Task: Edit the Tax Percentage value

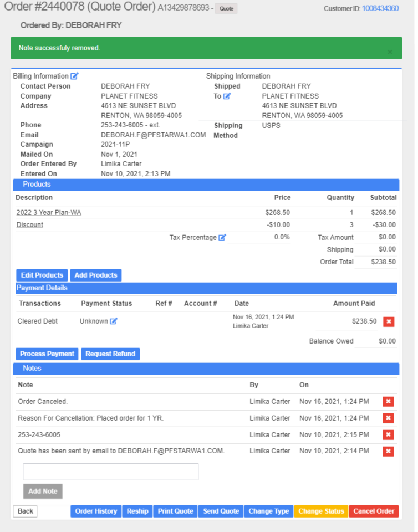Action: 222,238
